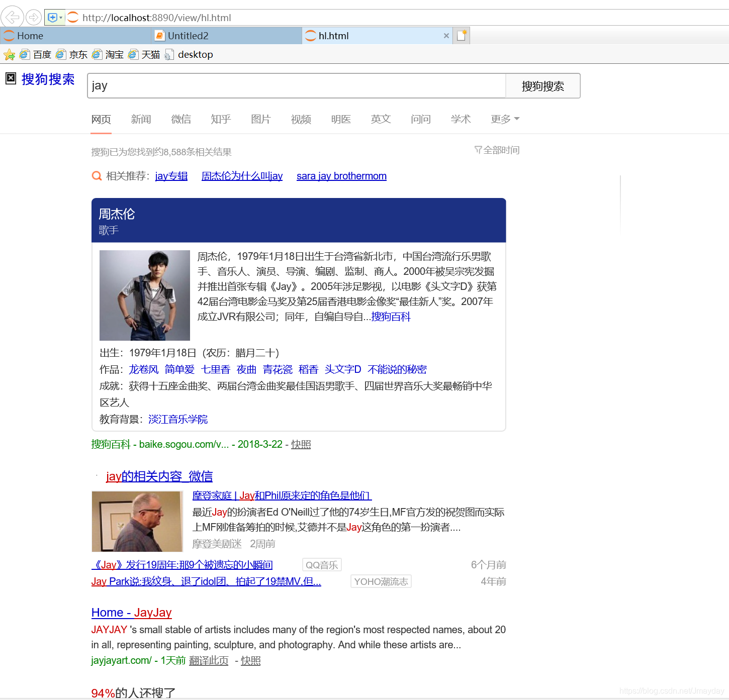Select the 网页 search tab
The height and width of the screenshot is (700, 729).
[x=101, y=119]
